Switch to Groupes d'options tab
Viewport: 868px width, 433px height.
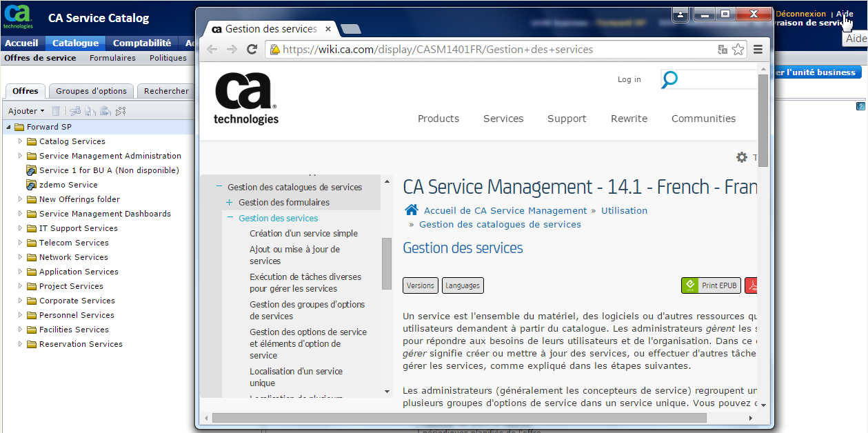(91, 91)
